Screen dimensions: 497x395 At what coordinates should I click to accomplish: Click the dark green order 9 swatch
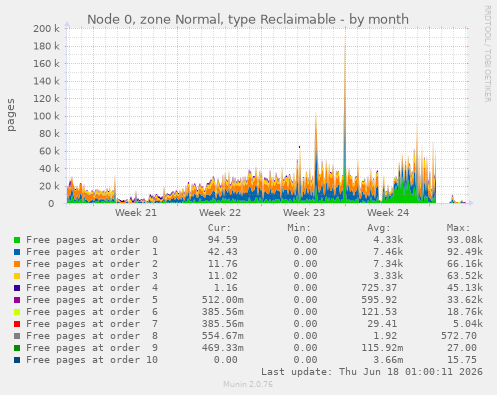[x=17, y=348]
